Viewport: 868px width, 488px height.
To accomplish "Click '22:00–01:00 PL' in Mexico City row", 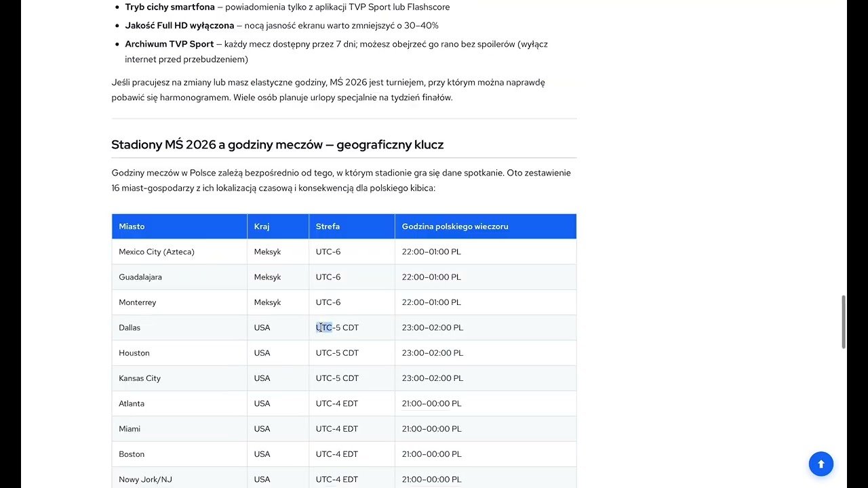I will point(431,251).
